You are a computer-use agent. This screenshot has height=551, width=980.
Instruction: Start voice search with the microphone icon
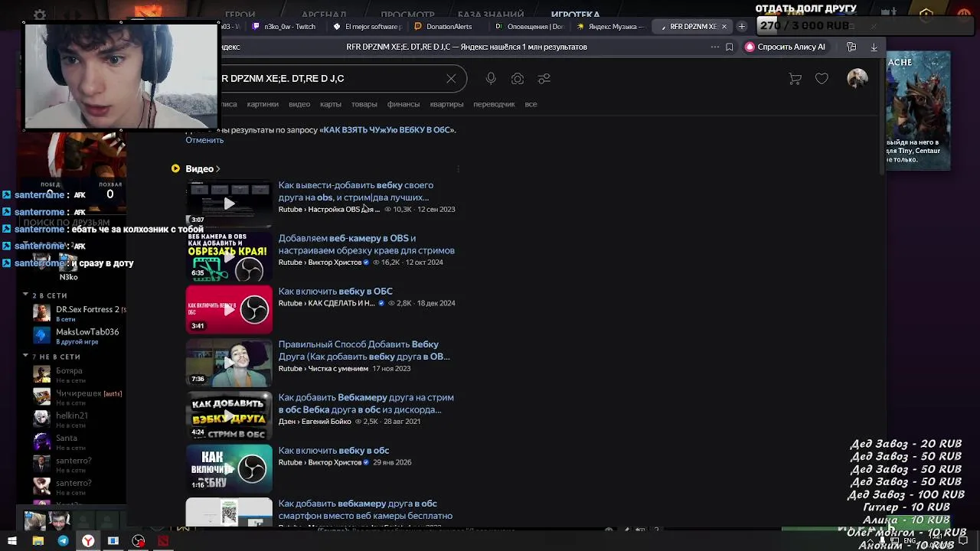coord(491,79)
